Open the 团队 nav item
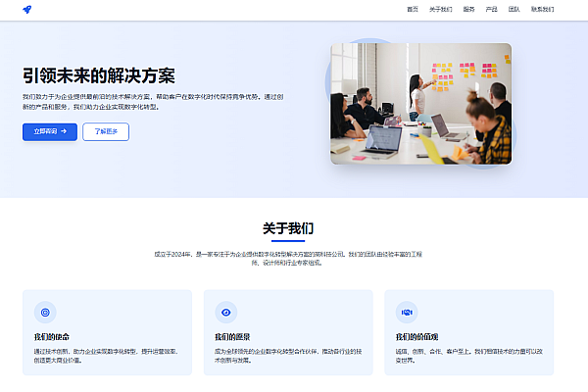The width and height of the screenshot is (588, 392). 514,10
